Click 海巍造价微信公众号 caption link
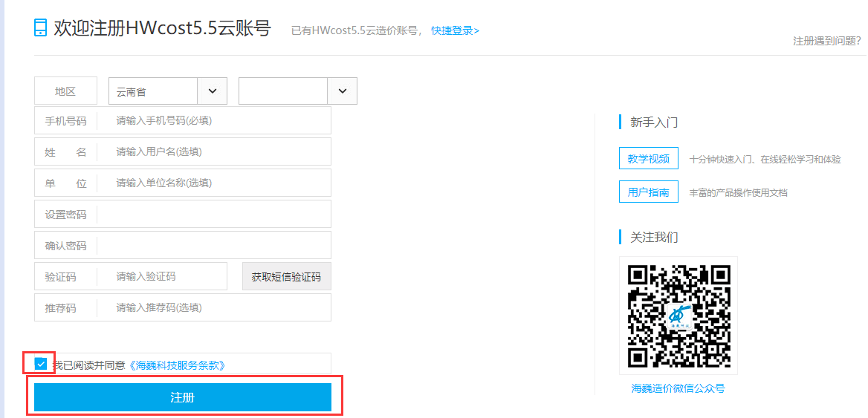 678,389
